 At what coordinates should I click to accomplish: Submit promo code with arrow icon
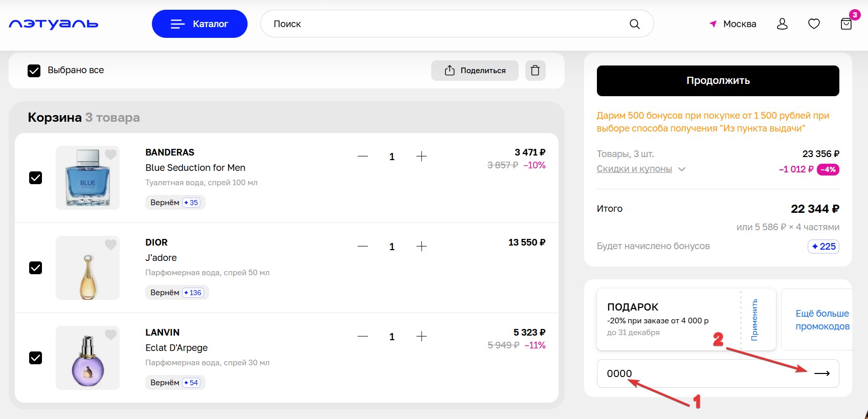point(821,373)
